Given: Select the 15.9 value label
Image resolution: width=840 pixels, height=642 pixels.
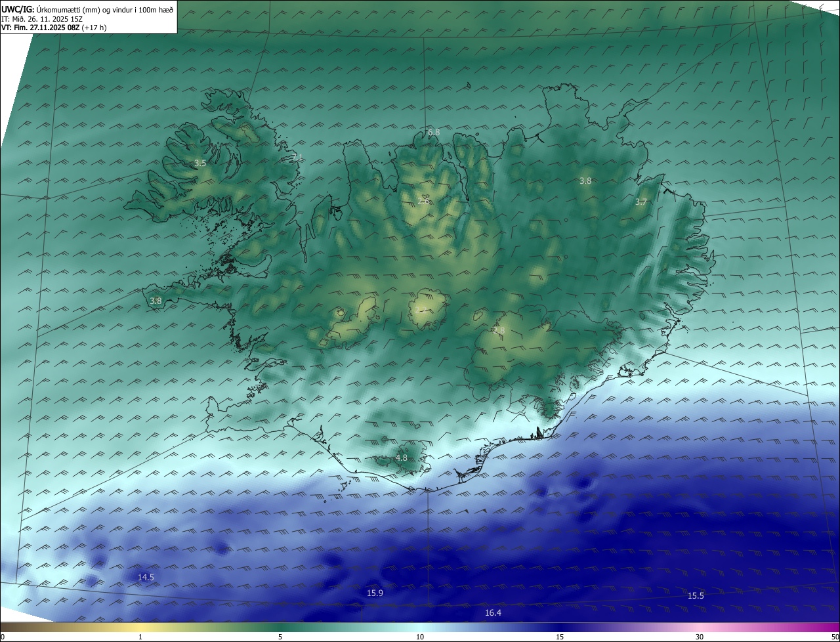Looking at the screenshot, I should [x=375, y=593].
